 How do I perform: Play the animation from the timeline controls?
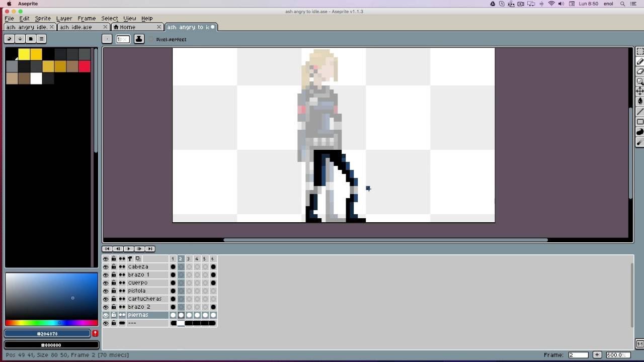(x=129, y=248)
